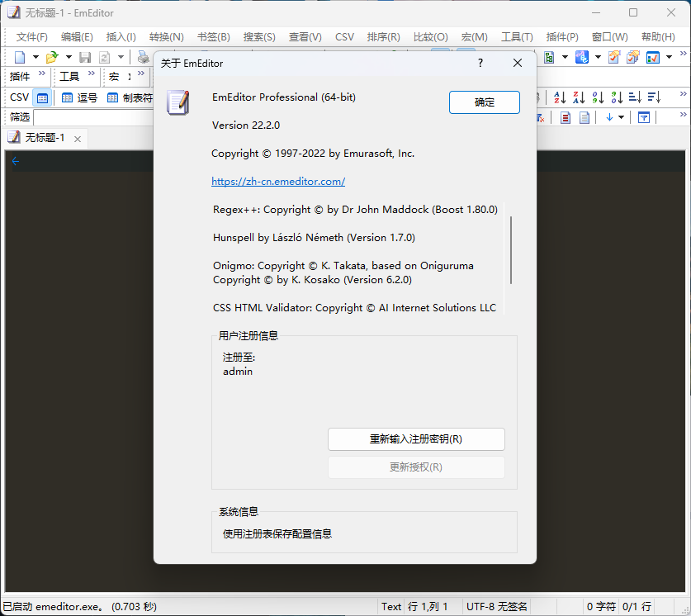Click the Outline tree icon in toolbar
Image resolution: width=691 pixels, height=616 pixels.
(549, 57)
